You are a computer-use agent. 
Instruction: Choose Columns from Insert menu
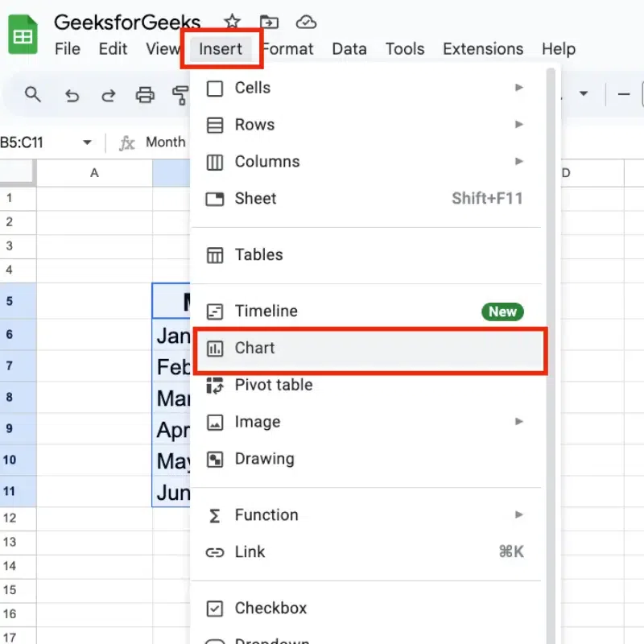coord(369,162)
